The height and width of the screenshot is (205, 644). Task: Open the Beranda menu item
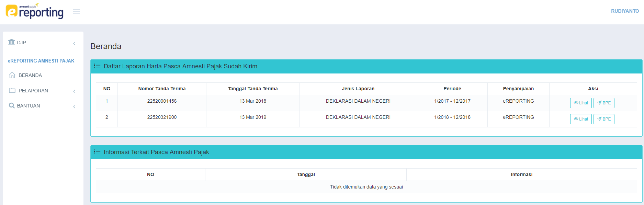30,75
